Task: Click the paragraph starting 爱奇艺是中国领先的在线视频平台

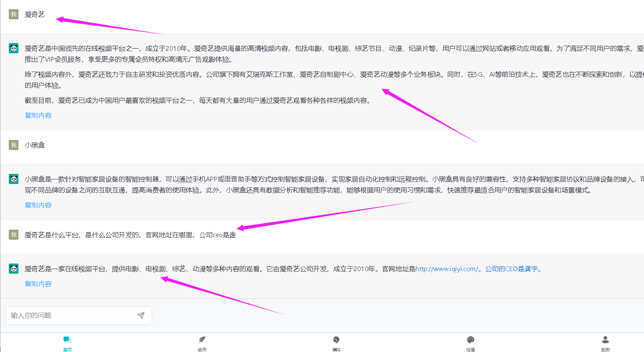Action: 334,54
